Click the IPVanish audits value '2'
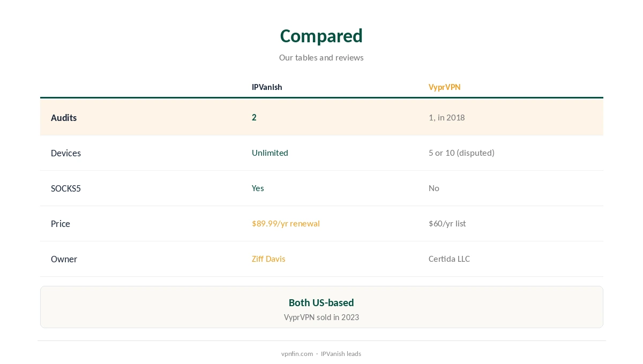Screen dimensions: 643x364 254,117
